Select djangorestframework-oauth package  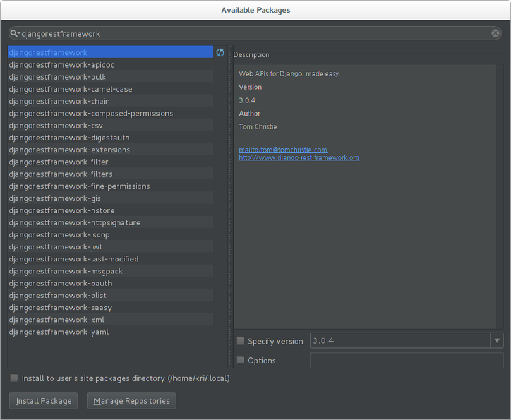[110, 283]
